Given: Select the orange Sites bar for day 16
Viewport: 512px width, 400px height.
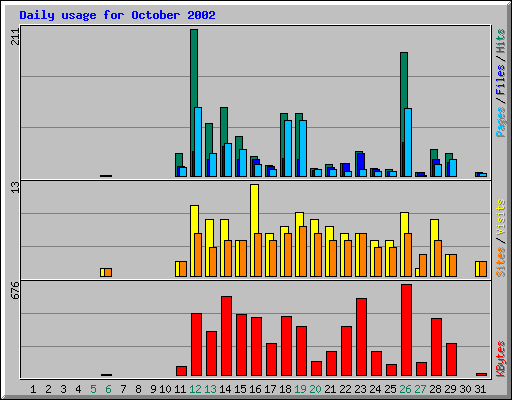Looking at the screenshot, I should point(258,255).
